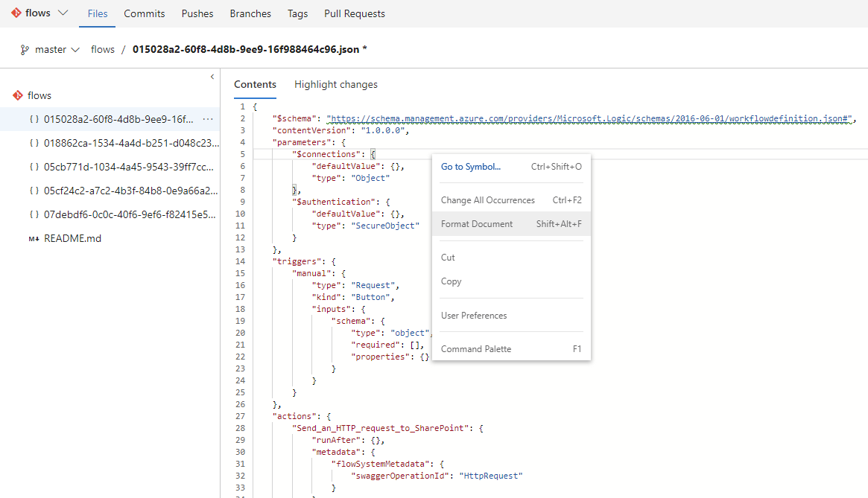Click the JSON icon of 018862ca file

pos(34,143)
